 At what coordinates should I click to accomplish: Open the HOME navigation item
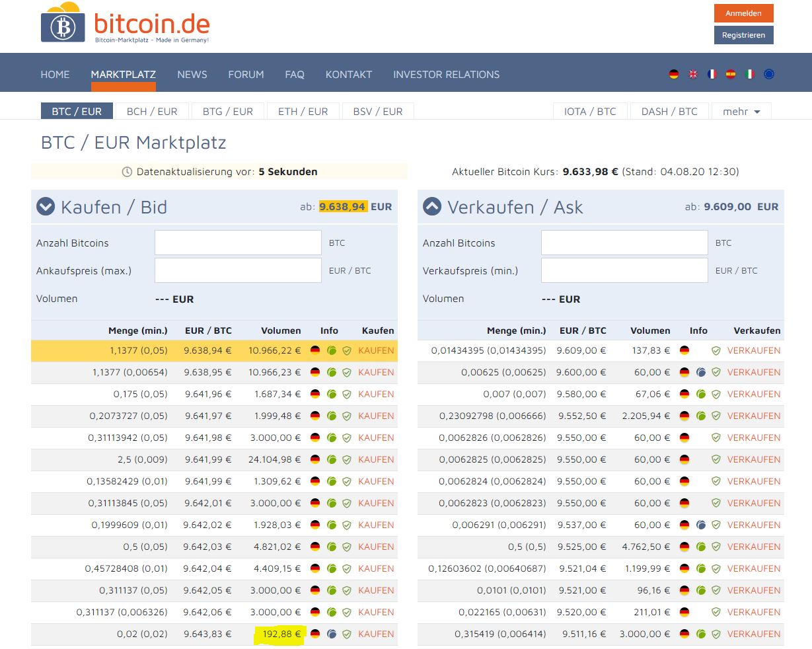pyautogui.click(x=55, y=75)
